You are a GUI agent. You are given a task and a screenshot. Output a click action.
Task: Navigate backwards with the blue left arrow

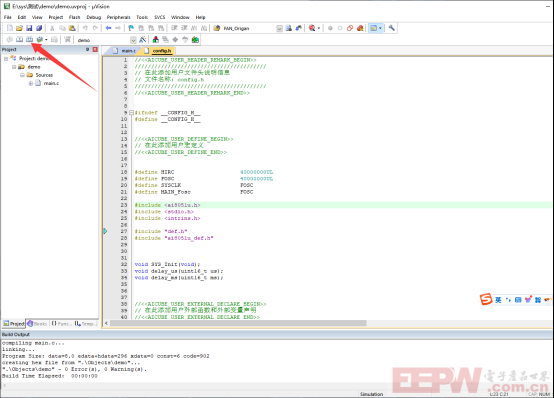108,28
